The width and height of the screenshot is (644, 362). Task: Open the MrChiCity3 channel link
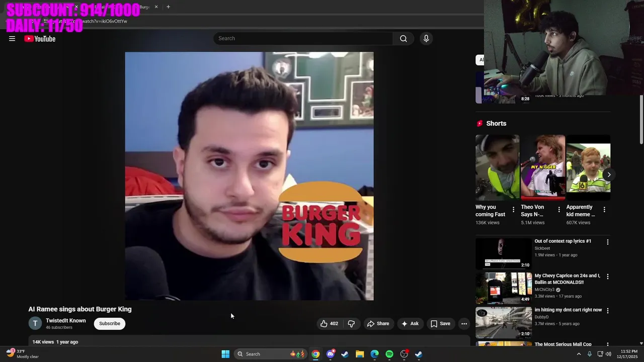tap(544, 290)
